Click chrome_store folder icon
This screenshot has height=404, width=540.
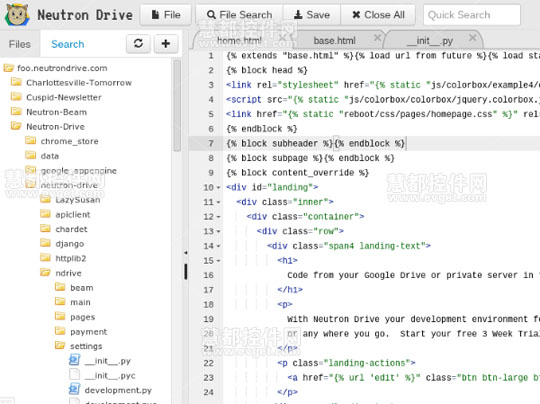pos(31,141)
